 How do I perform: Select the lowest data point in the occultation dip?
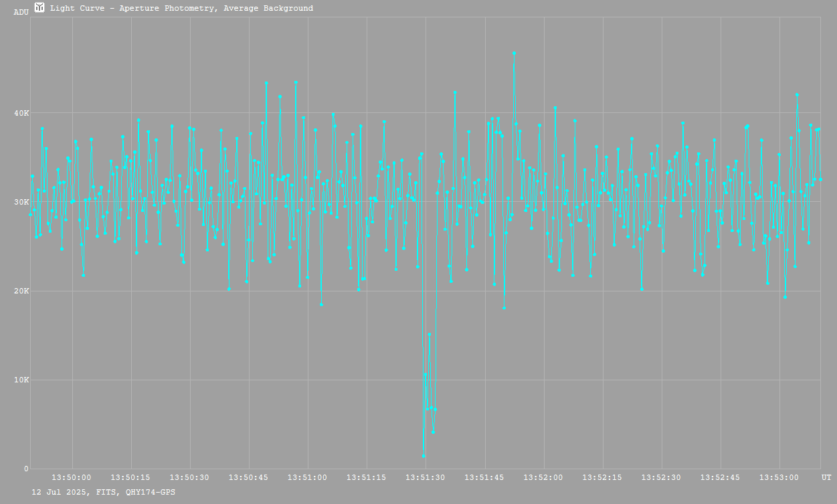424,456
